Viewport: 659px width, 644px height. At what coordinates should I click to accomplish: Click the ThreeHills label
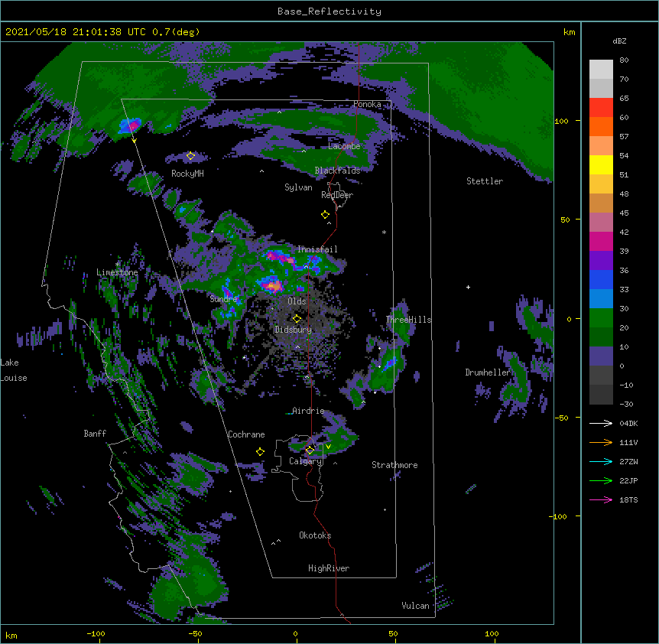pos(408,320)
